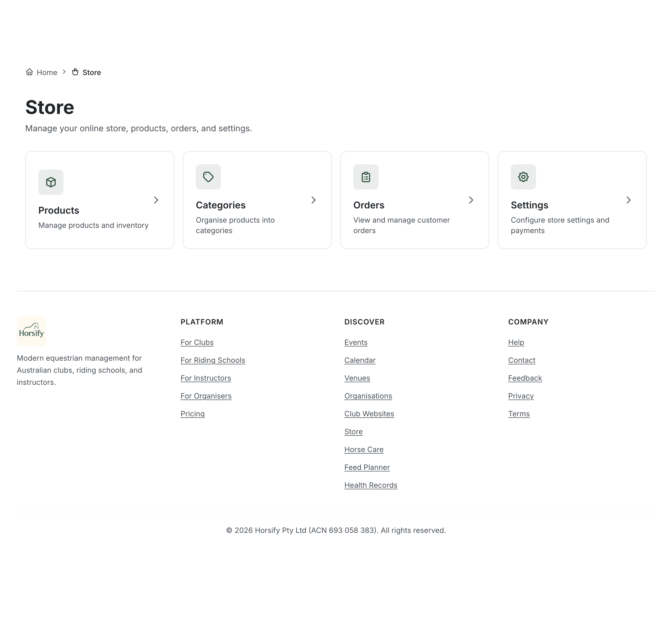Click 'Configure store settings and payments' text

[560, 225]
